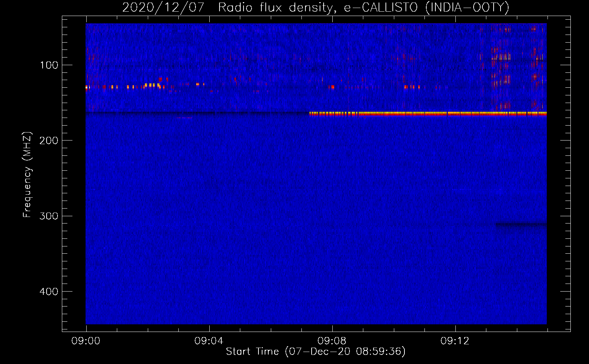Click the 200 frequency tick label
The image size is (589, 364).
pos(49,141)
